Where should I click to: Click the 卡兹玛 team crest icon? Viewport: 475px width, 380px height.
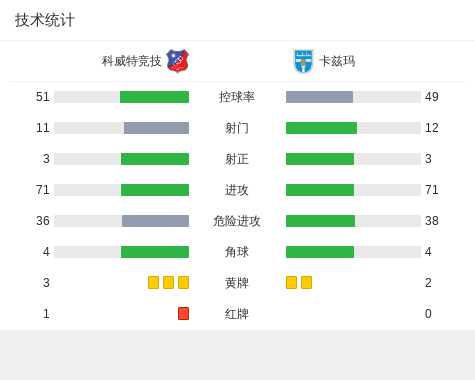303,61
